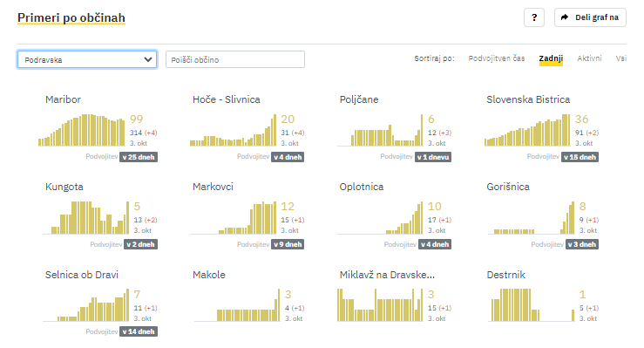The image size is (644, 348).
Task: Click the Destrnik bar chart
Action: (532, 305)
